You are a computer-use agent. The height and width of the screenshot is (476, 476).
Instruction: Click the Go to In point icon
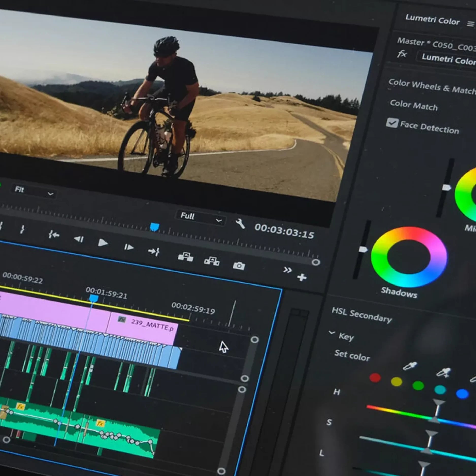54,235
